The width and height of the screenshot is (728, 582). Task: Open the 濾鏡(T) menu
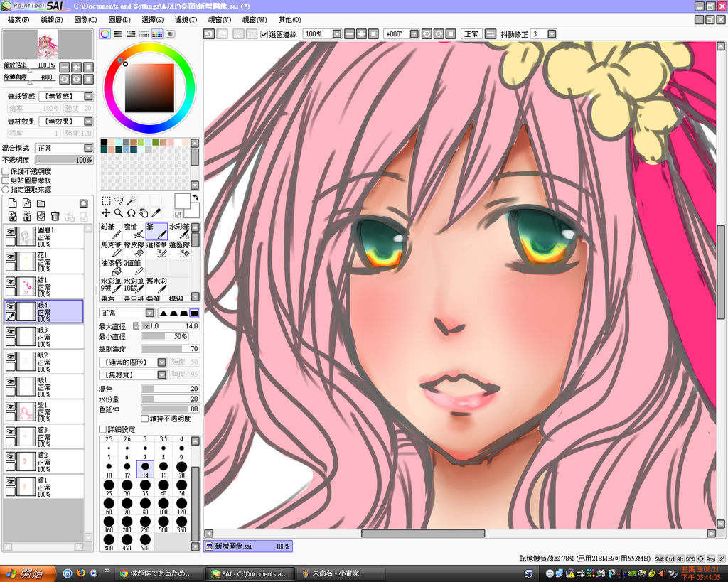pyautogui.click(x=186, y=20)
